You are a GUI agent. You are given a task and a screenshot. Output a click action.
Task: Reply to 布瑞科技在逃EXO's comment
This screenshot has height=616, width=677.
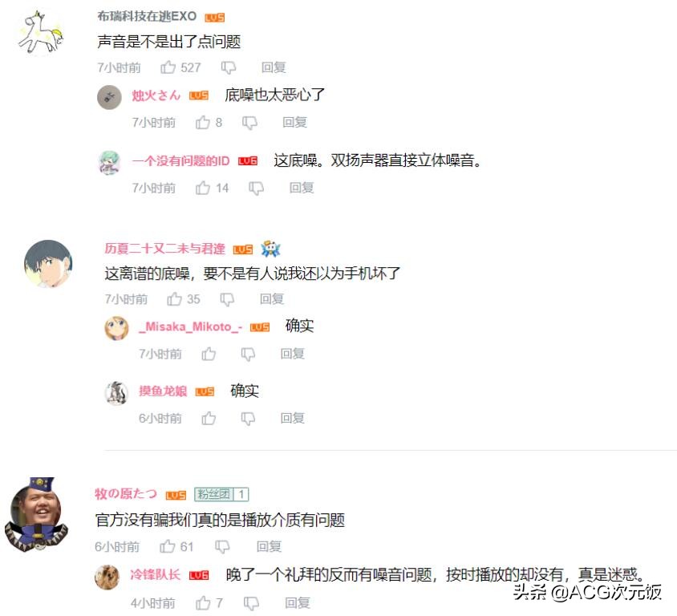(x=274, y=67)
